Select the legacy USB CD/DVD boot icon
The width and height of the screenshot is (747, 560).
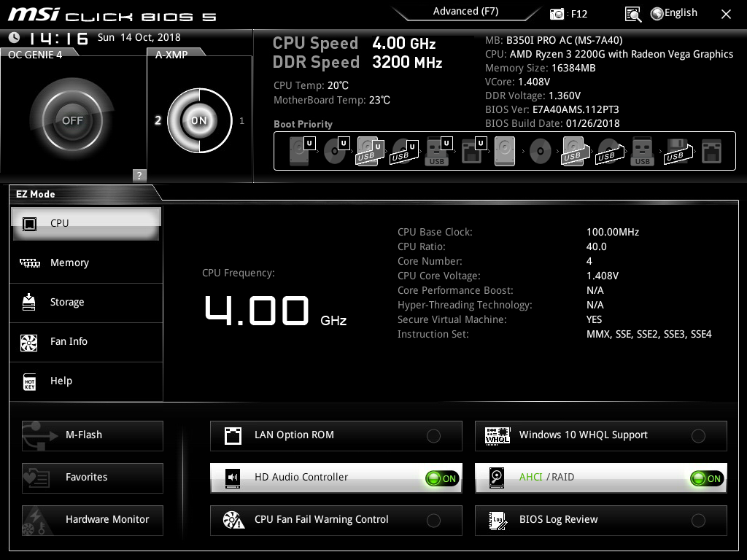tap(610, 151)
